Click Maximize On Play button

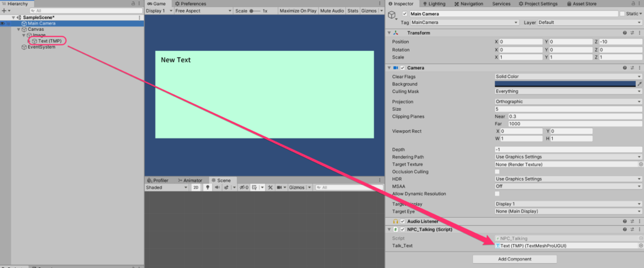297,11
